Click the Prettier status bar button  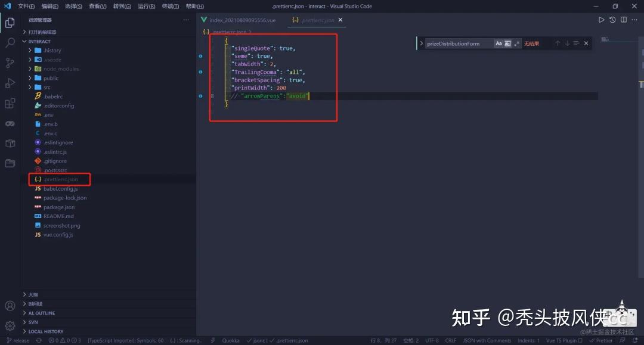(x=601, y=340)
